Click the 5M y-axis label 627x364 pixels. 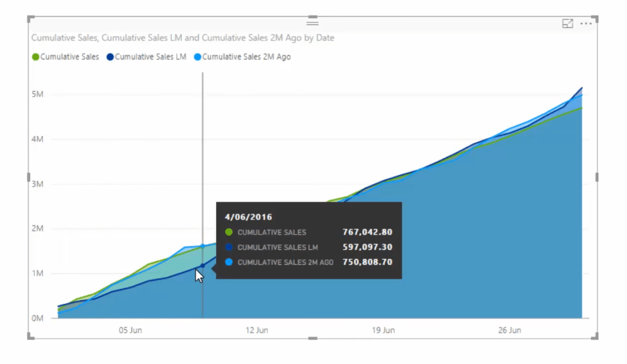click(38, 94)
